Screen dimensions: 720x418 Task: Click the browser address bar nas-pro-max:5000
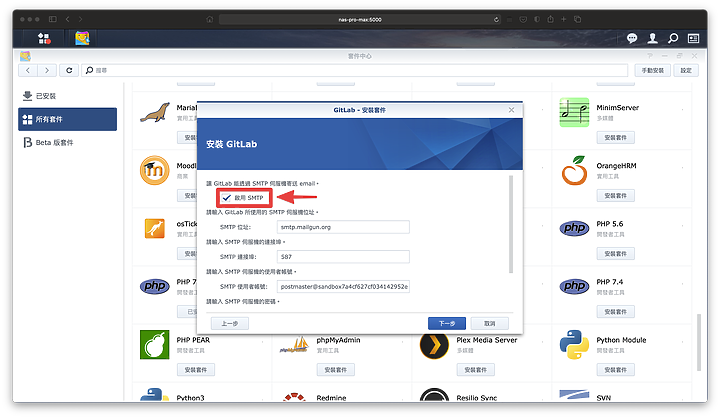360,19
